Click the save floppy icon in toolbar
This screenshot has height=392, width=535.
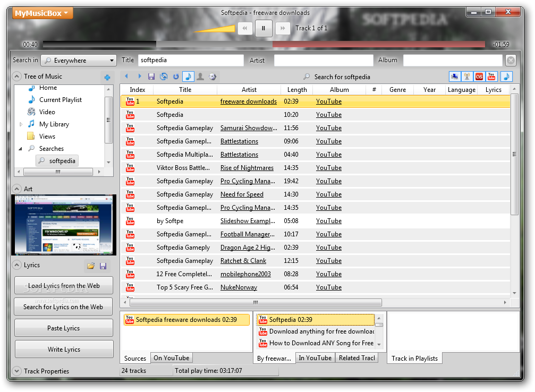click(x=151, y=76)
